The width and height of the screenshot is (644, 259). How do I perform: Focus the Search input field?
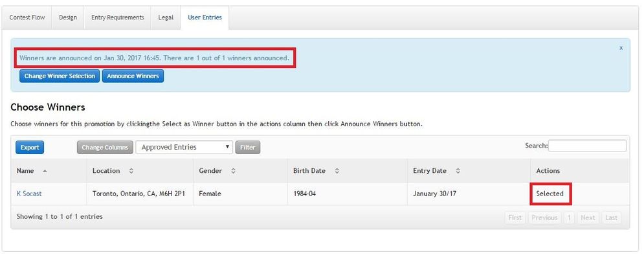(587, 146)
